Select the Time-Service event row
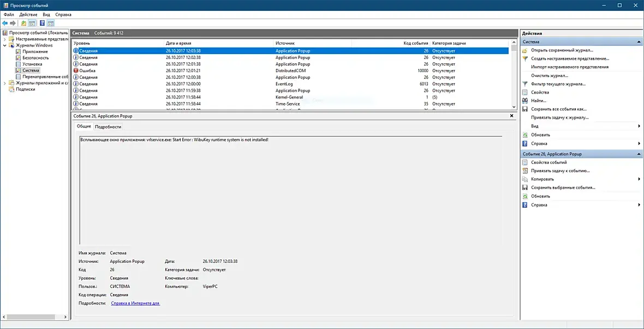Viewport: 644px width, 329px height. [x=291, y=104]
